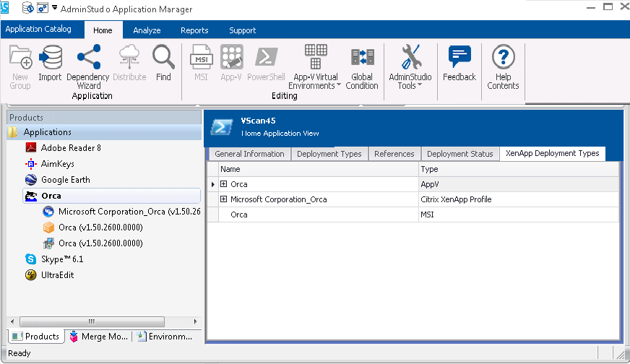Expand the Microsoft Corporation_Orca row
Screen dimensions: 630x364
point(224,199)
